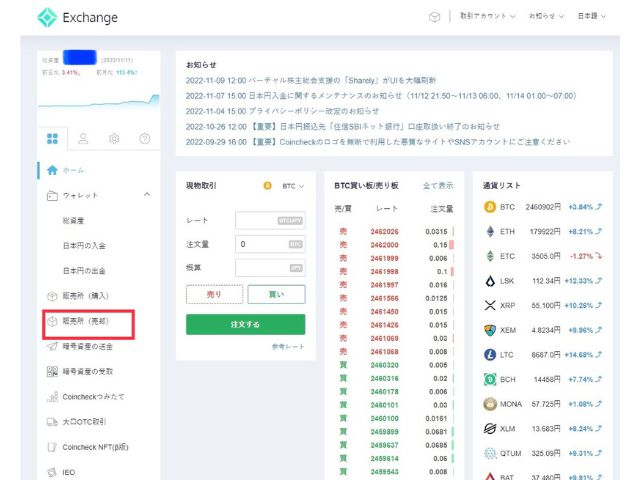Click the Coincheckつみたて icon
This screenshot has width=640, height=480.
(x=52, y=397)
